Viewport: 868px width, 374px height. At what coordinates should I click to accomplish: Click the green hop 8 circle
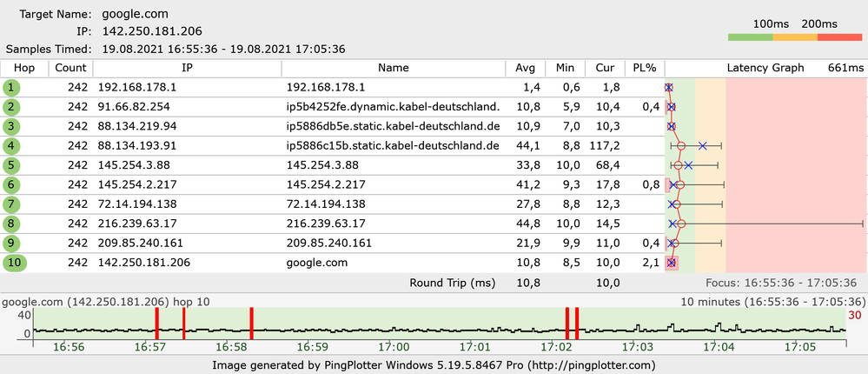tap(10, 224)
